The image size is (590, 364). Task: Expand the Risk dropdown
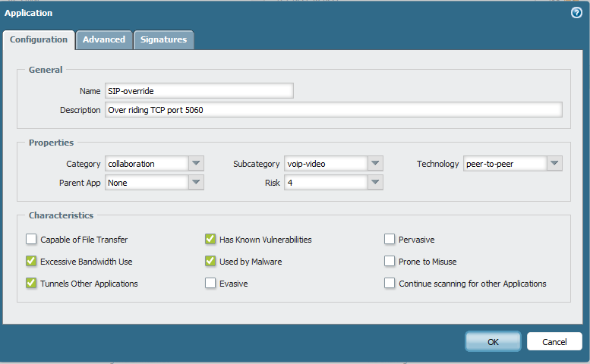[x=375, y=183]
